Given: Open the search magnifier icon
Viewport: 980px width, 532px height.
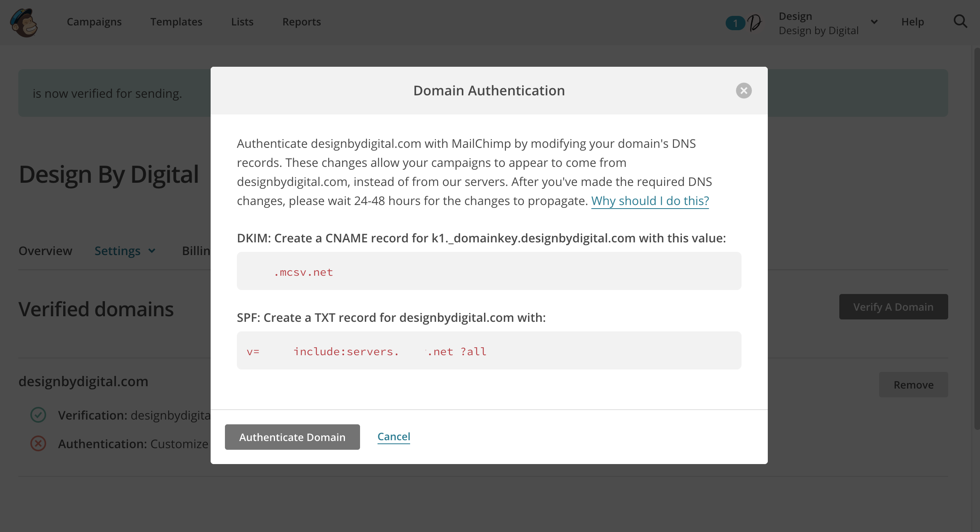Looking at the screenshot, I should coord(961,21).
